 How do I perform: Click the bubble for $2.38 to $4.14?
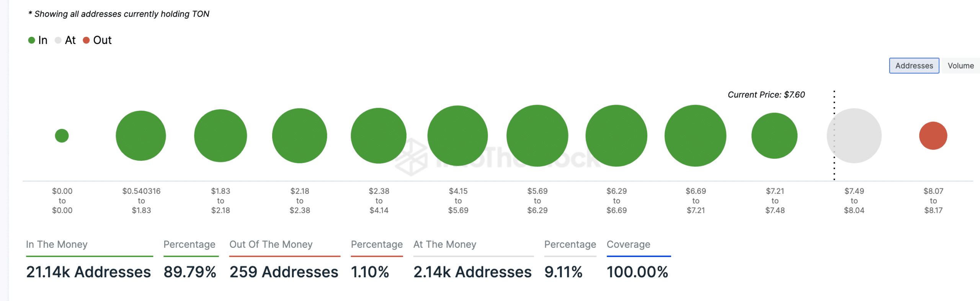point(379,136)
